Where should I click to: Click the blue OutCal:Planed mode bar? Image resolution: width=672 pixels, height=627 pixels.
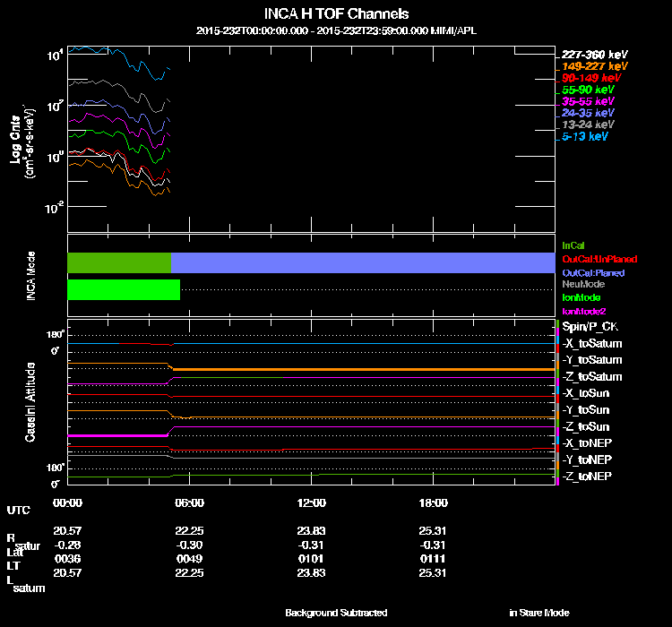(363, 262)
